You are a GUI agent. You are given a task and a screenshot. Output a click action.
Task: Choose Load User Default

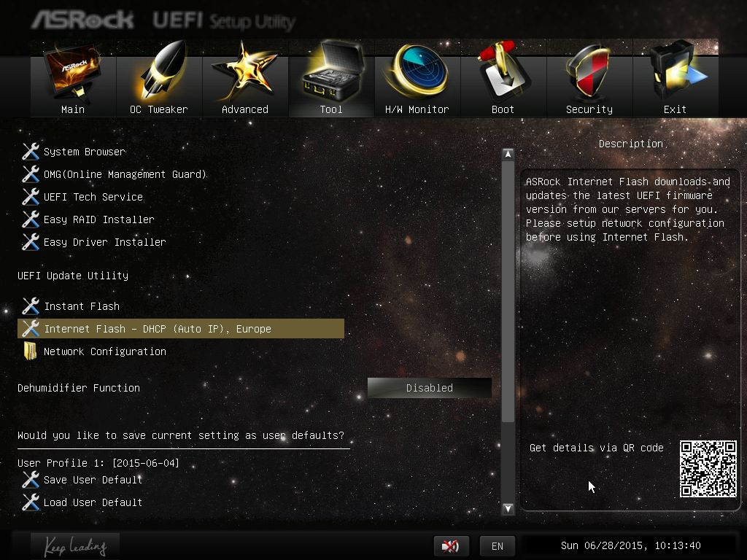coord(93,502)
